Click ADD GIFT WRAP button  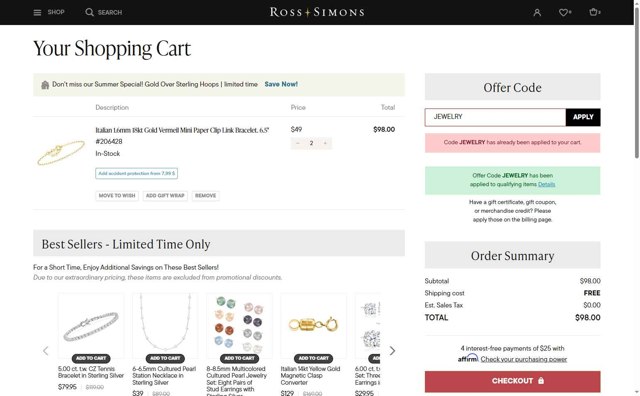[165, 196]
